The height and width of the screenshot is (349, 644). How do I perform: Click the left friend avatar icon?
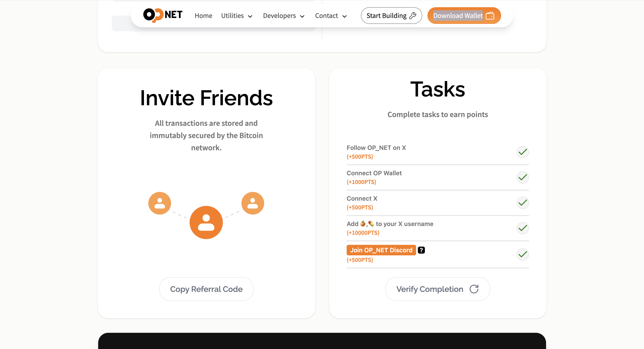pos(160,203)
